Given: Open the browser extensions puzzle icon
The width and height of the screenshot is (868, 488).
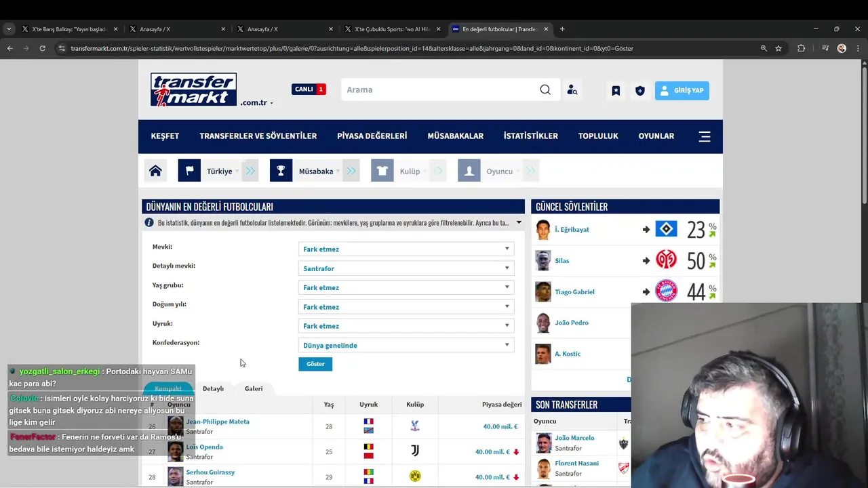Looking at the screenshot, I should click(801, 48).
